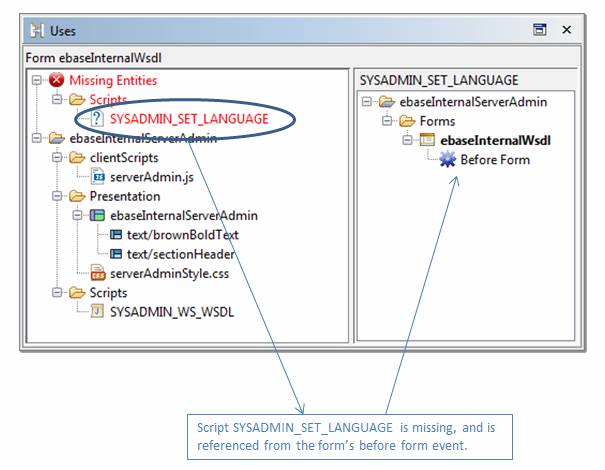Screen dimensions: 605x470
Task: Collapse the Forms folder in right pane
Action: 387,121
